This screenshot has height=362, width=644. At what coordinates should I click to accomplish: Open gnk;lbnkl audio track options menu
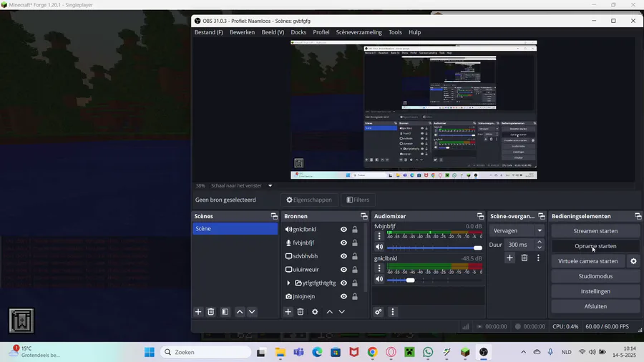[379, 268]
